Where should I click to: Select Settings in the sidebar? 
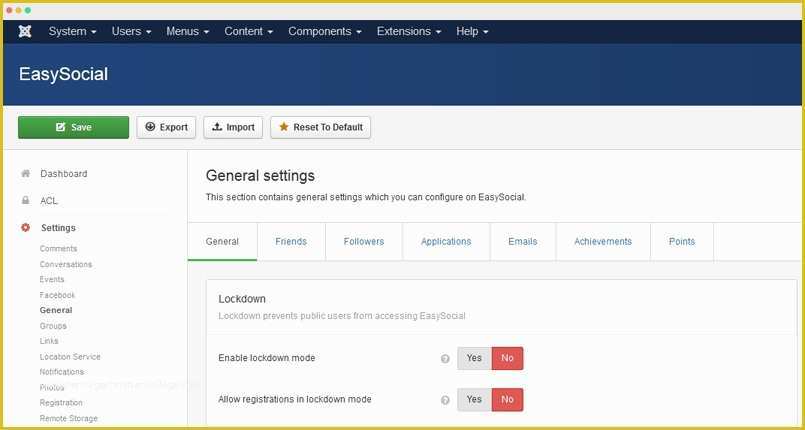(x=58, y=228)
